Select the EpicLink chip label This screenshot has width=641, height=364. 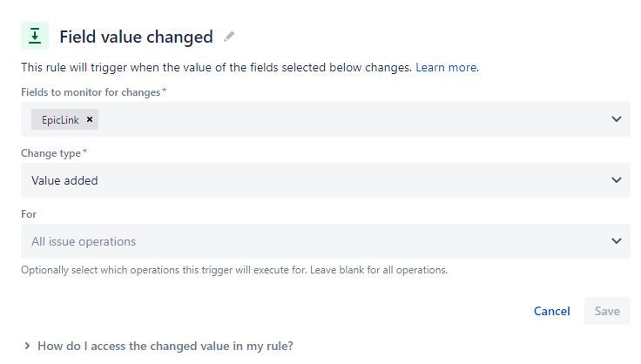tap(59, 119)
